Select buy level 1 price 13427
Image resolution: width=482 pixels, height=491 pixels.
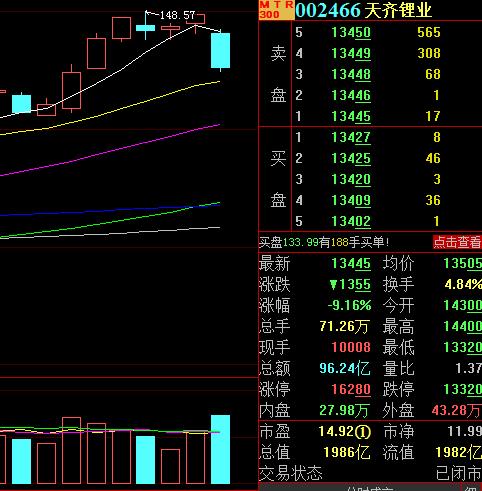[351, 137]
